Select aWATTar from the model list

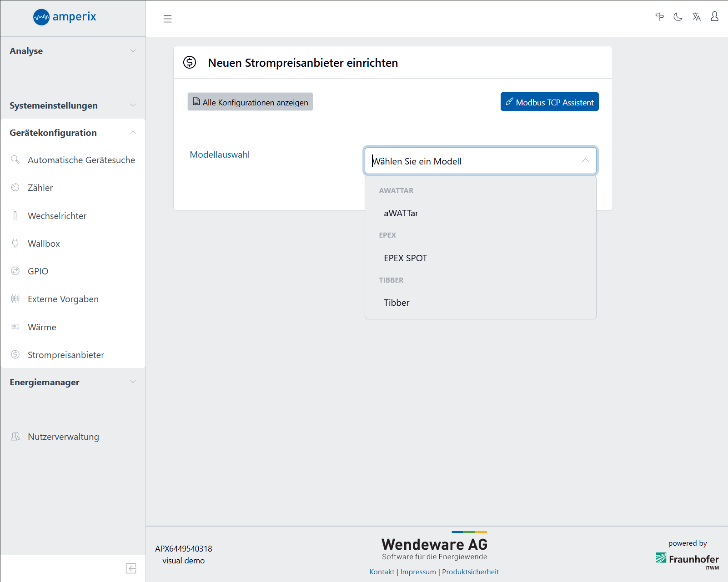401,213
